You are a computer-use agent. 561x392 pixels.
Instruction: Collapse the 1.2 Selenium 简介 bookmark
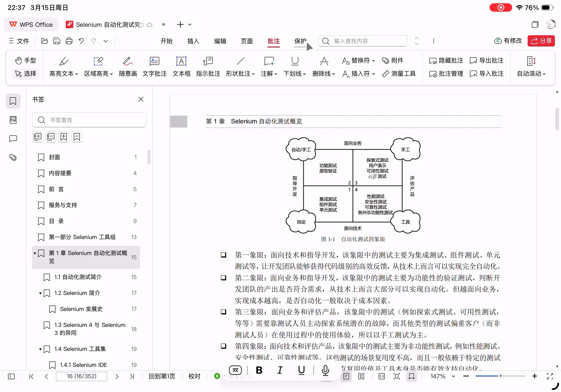coord(40,293)
